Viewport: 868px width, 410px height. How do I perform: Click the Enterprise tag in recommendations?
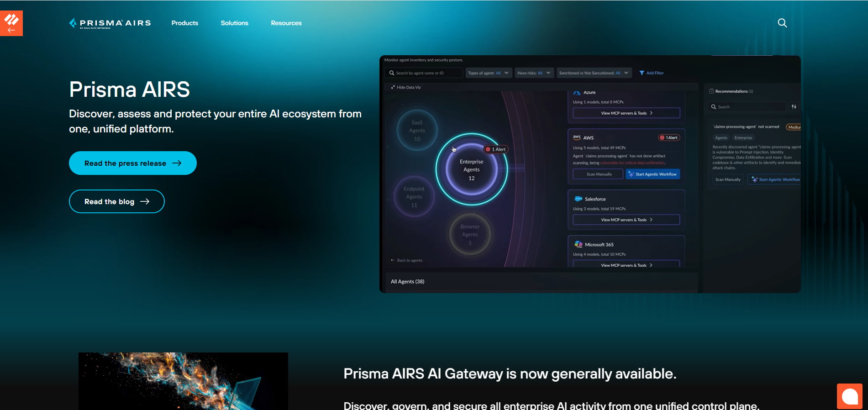tap(743, 137)
